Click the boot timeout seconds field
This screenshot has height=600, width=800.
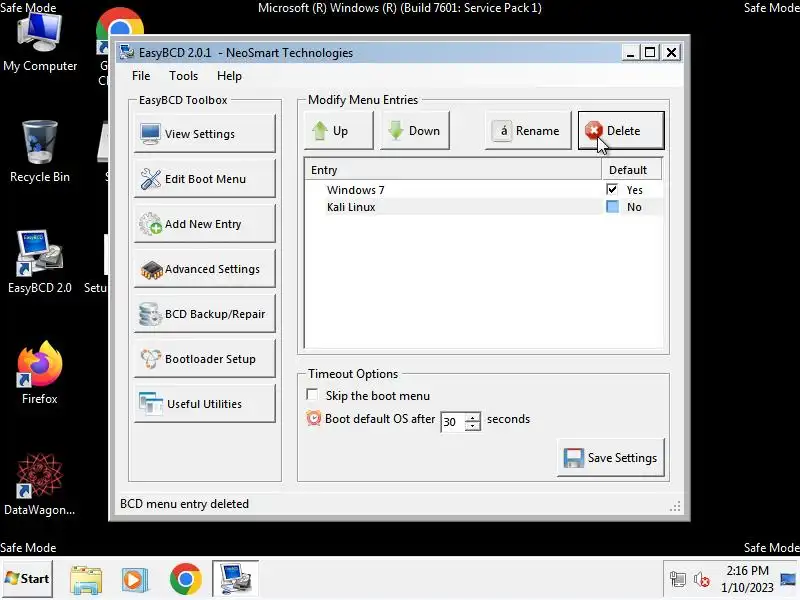click(x=453, y=422)
